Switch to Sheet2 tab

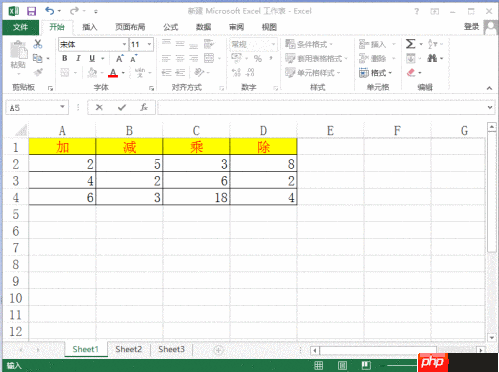tap(129, 349)
